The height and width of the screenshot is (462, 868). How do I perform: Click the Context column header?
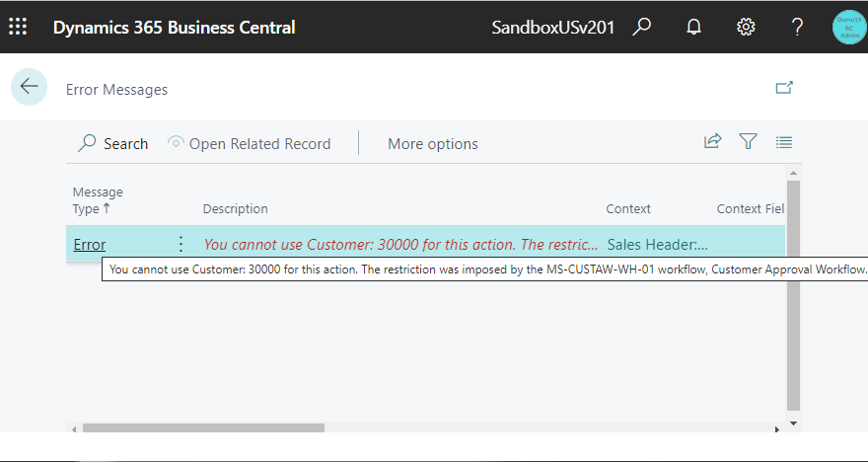[x=628, y=209]
